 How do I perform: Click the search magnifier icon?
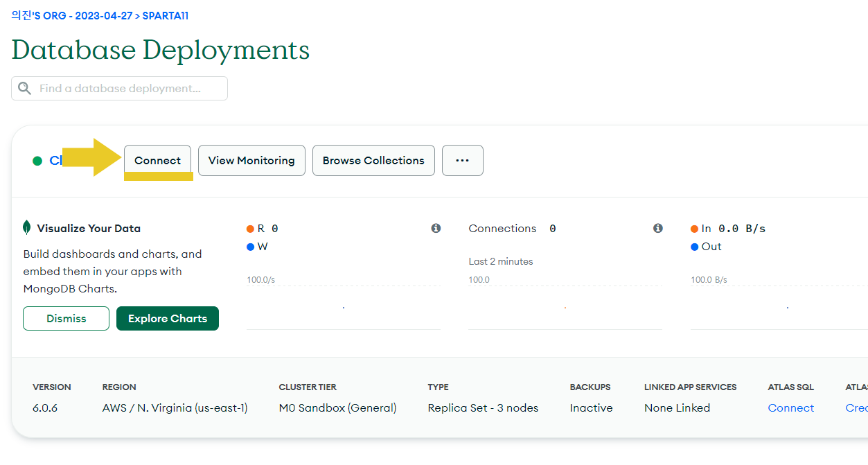pos(24,88)
